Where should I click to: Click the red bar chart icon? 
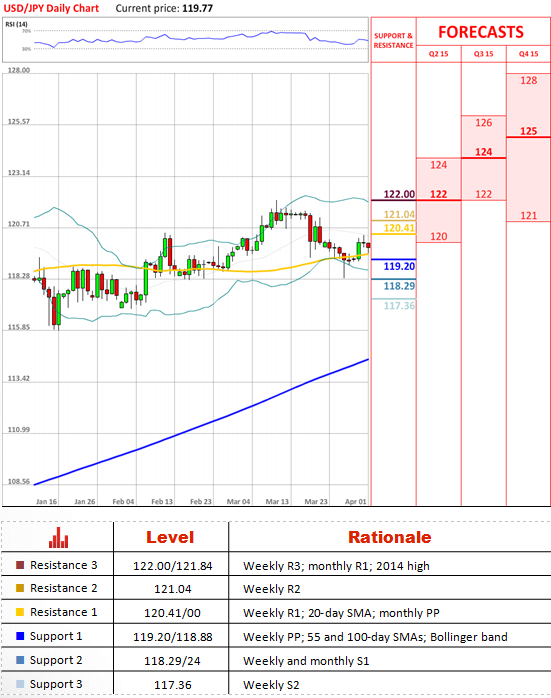click(59, 537)
